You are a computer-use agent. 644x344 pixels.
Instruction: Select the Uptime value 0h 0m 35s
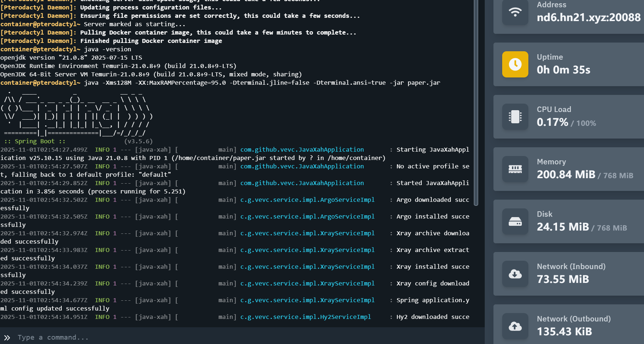[x=563, y=70]
